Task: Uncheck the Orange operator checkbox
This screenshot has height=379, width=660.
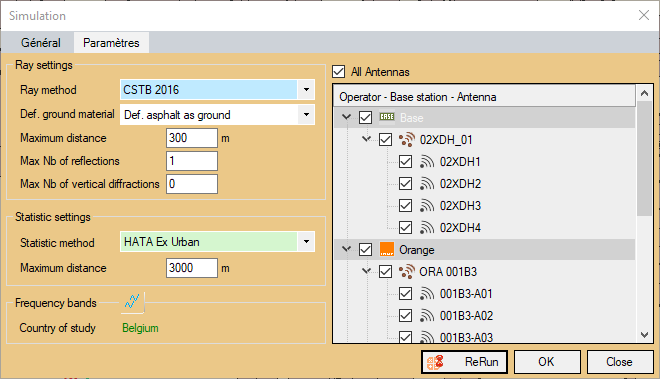Action: click(365, 250)
